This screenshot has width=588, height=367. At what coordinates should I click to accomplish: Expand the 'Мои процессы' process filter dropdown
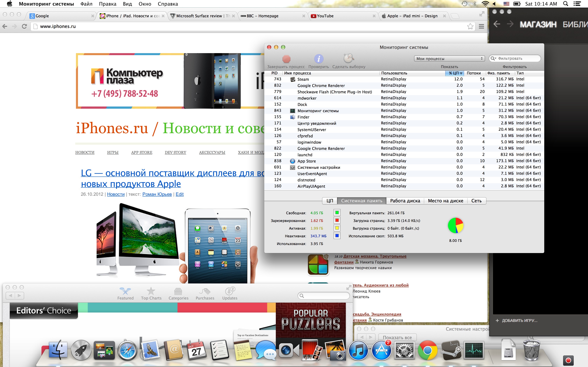click(x=449, y=59)
